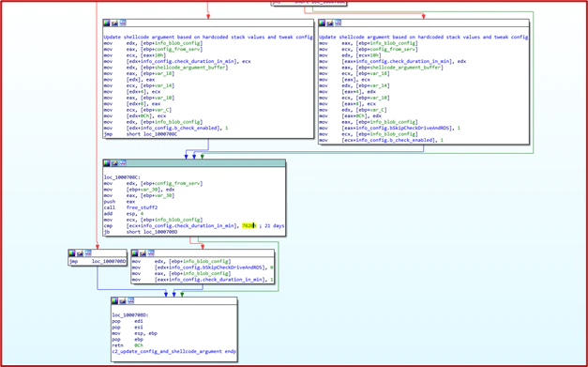The image size is (588, 367).
Task: Click the 'add esp, 4' instruction
Action: coord(124,213)
